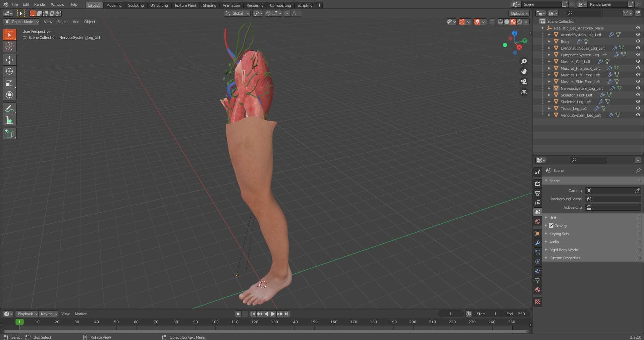This screenshot has height=340, width=644.
Task: Jump to the last frame
Action: coord(286,314)
